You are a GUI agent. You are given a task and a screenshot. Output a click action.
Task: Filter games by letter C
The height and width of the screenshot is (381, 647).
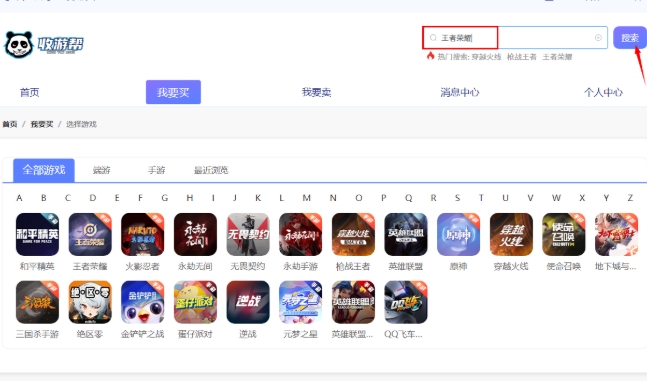pyautogui.click(x=68, y=198)
